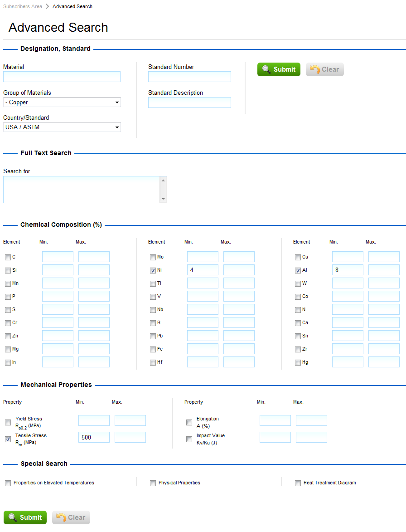Check Properties on Elevated Temperatures
The height and width of the screenshot is (532, 406).
[8, 483]
